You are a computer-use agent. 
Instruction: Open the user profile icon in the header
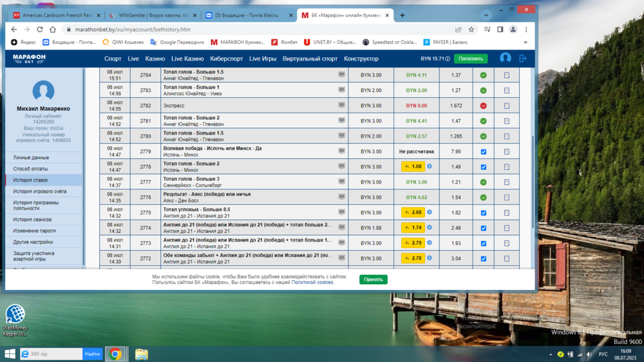pos(506,58)
